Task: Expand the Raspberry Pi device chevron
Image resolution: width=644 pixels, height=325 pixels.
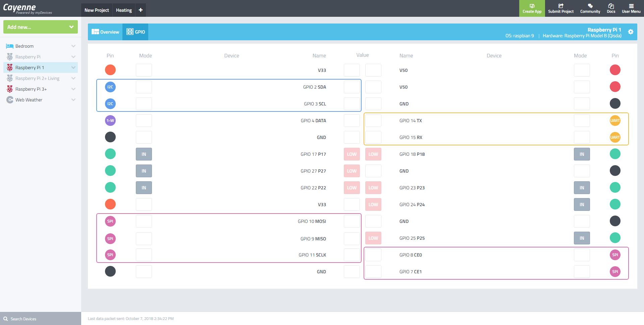Action: [73, 57]
